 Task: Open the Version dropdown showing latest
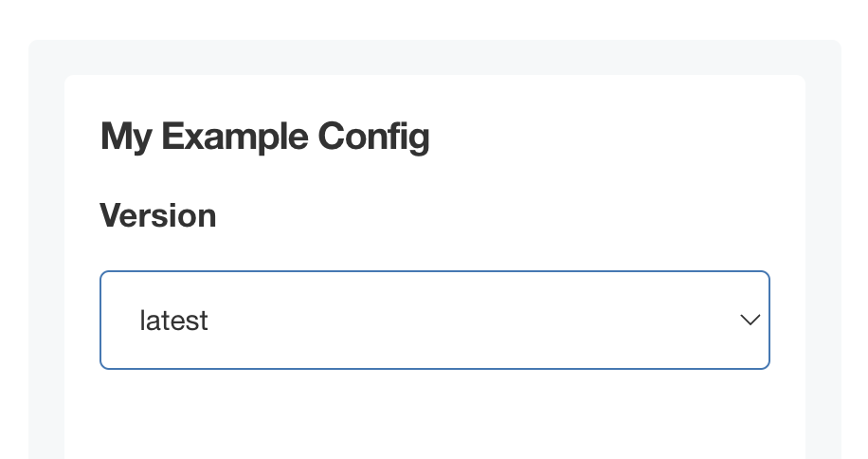(434, 321)
